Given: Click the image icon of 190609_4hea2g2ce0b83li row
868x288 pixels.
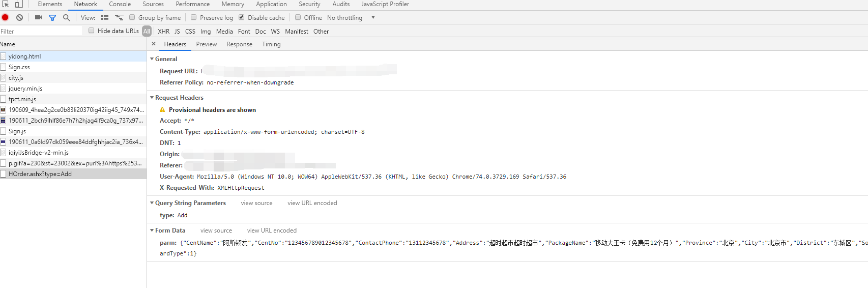Looking at the screenshot, I should (3, 110).
